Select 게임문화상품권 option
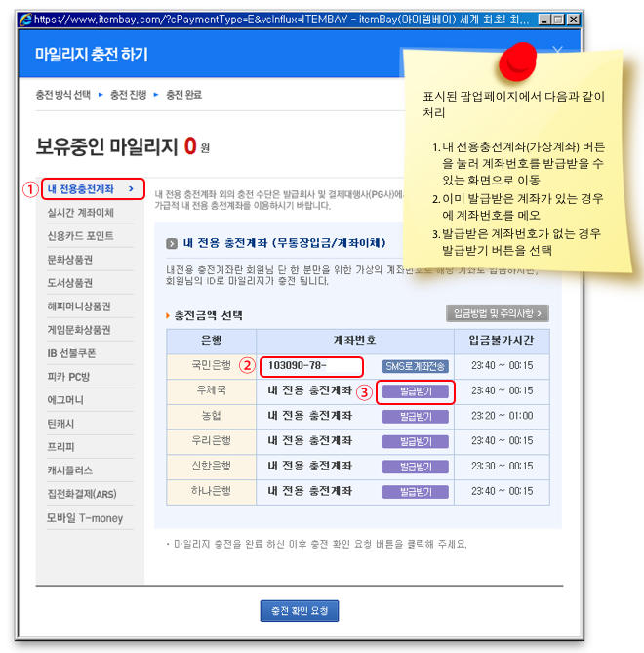The image size is (644, 653). 79,330
